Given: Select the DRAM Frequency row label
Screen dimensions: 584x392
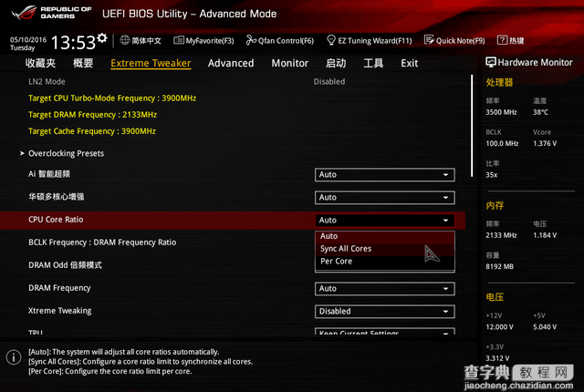Looking at the screenshot, I should [x=59, y=288].
